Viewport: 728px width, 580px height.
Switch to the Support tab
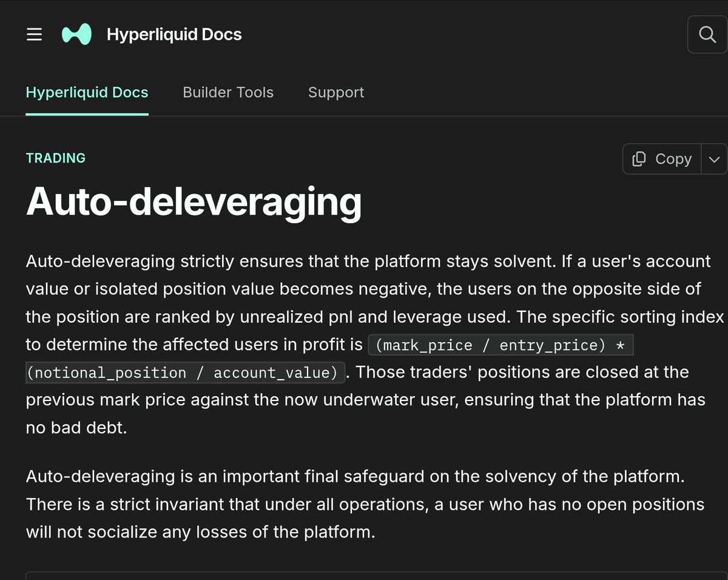(336, 92)
